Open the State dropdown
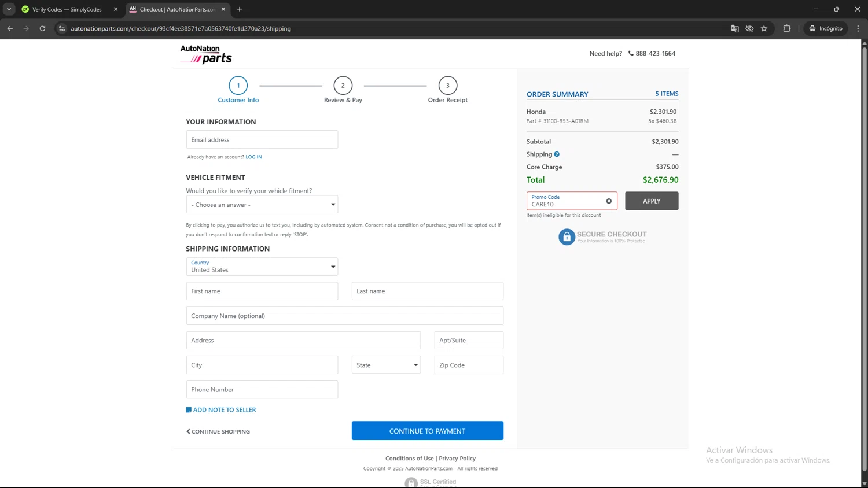This screenshot has width=868, height=488. 387,365
